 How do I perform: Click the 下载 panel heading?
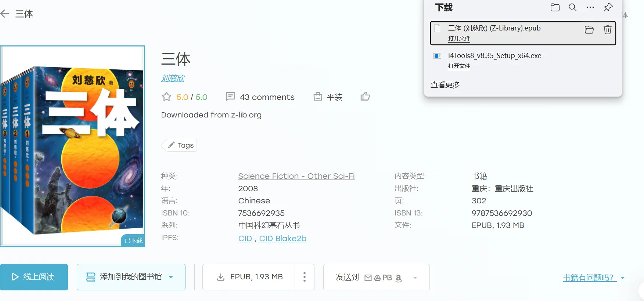click(x=444, y=7)
